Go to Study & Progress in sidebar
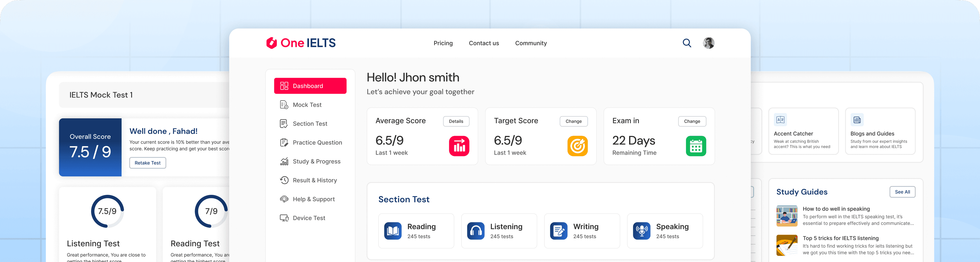This screenshot has height=262, width=980. pos(310,162)
